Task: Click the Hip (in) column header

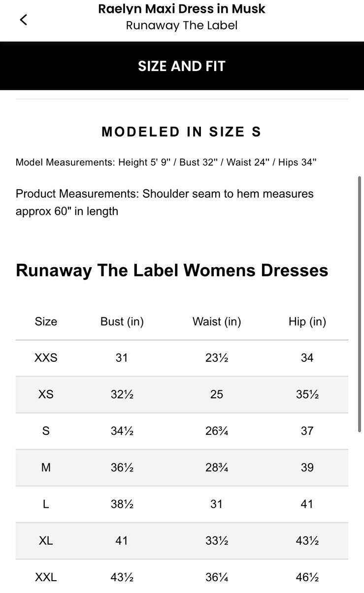Action: click(x=307, y=321)
